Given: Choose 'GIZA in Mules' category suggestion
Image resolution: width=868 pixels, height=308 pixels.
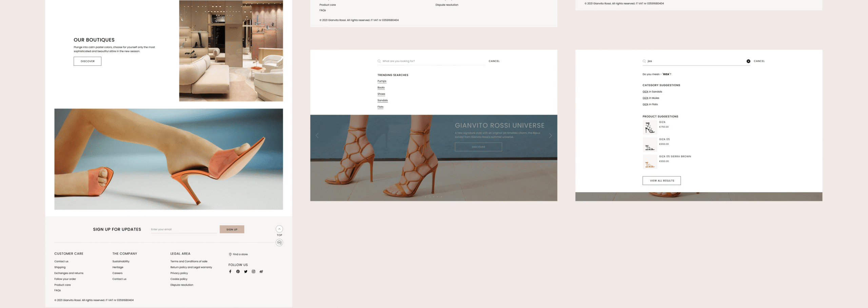Looking at the screenshot, I should 651,98.
